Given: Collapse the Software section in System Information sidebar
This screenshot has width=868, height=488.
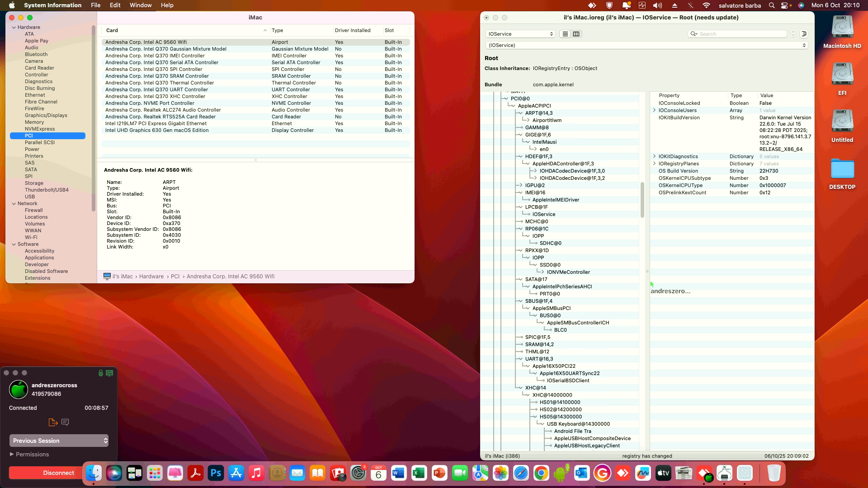Looking at the screenshot, I should pos(14,244).
